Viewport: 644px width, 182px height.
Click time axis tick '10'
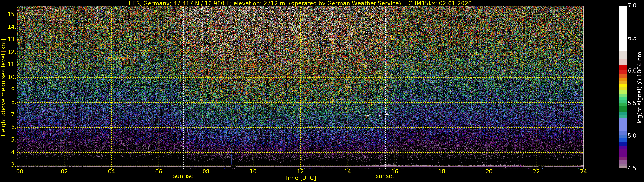point(253,172)
